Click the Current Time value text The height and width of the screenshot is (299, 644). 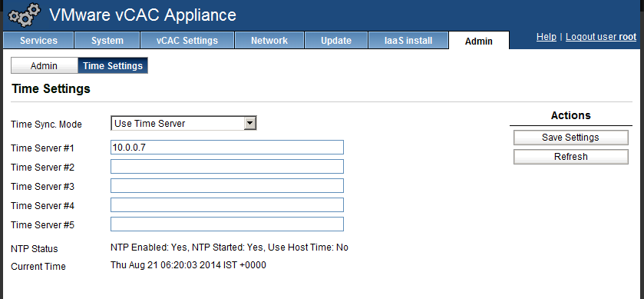[x=188, y=265]
